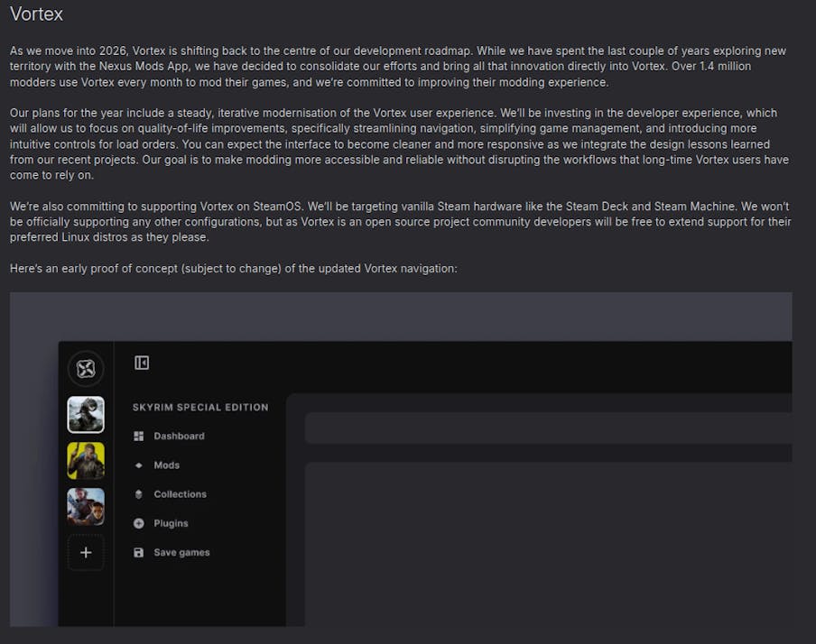
Task: Go to the Mods menu label
Action: [x=167, y=465]
